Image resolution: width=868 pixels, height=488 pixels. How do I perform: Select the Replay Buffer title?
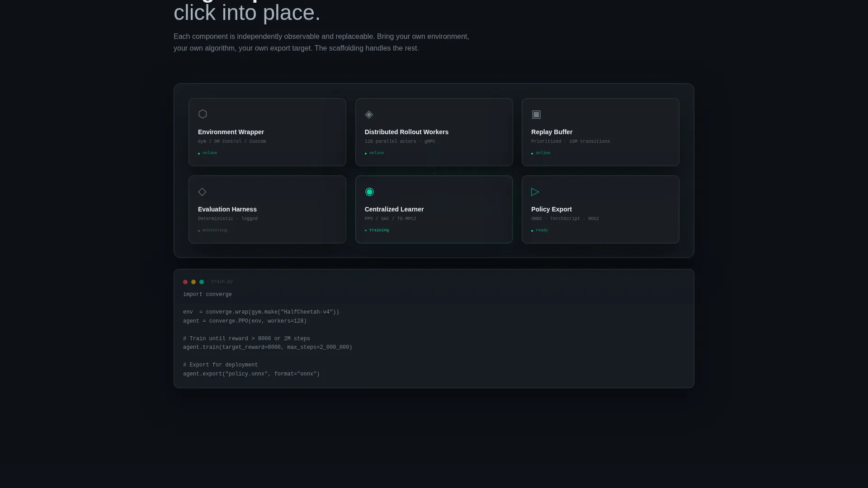click(552, 132)
